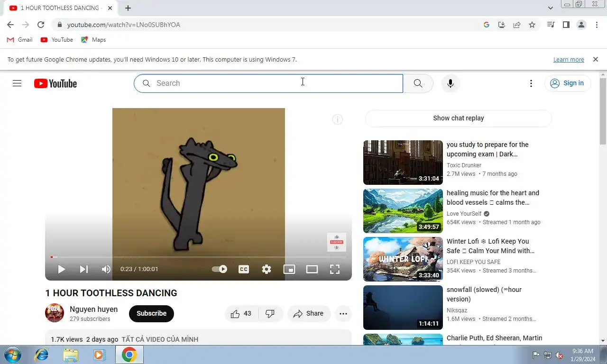Skip to next video
607x364 pixels.
84,269
